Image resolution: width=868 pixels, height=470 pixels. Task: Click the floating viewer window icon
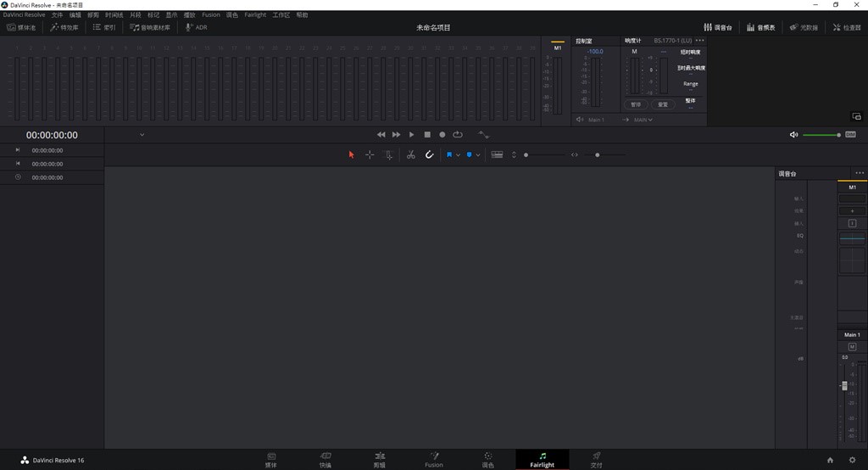856,116
